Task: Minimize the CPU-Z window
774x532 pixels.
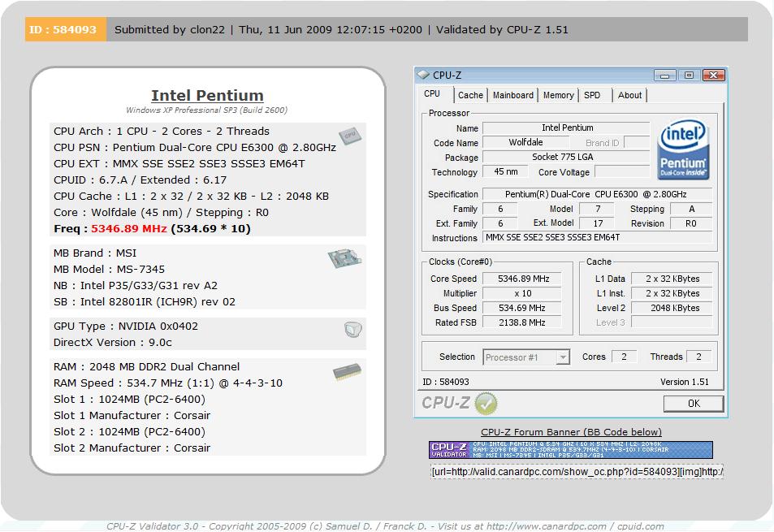Action: point(665,76)
